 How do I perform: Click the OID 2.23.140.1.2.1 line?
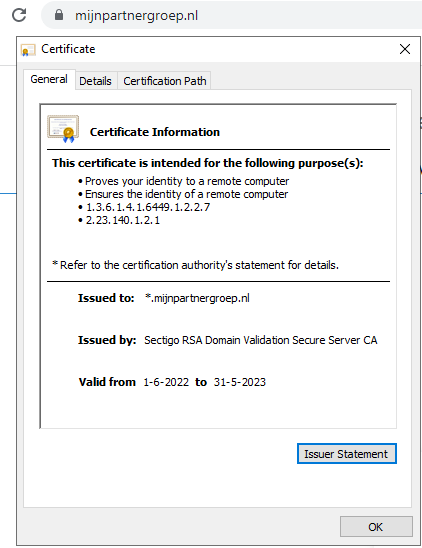coord(123,220)
